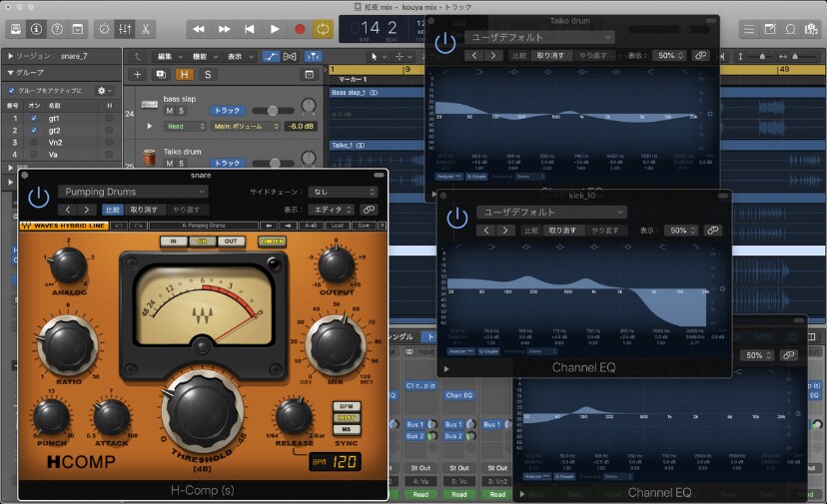Mute the bass slap track
Image resolution: width=827 pixels, height=504 pixels.
[170, 111]
